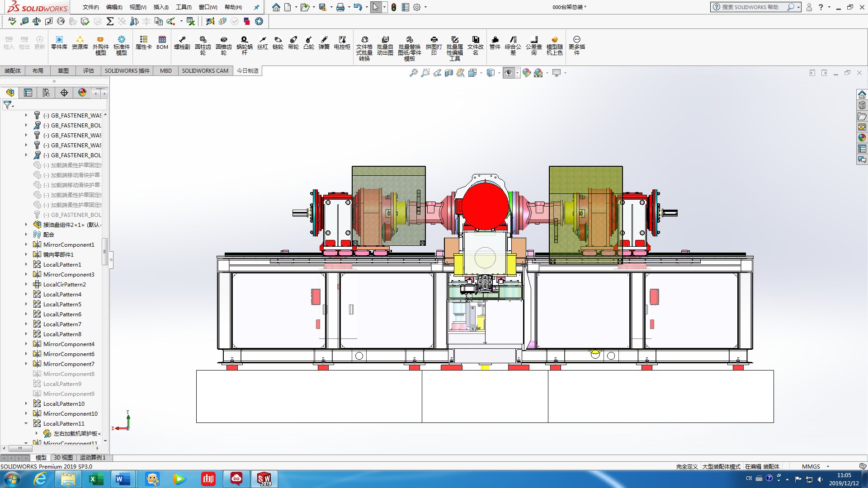This screenshot has width=868, height=488.
Task: Expand the 配合 mates folder
Action: 26,235
